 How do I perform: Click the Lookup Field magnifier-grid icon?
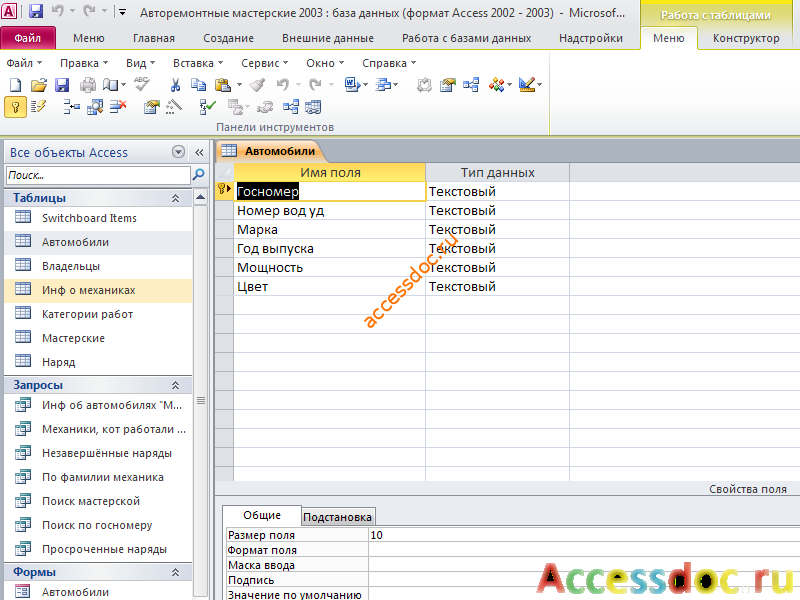[x=95, y=107]
